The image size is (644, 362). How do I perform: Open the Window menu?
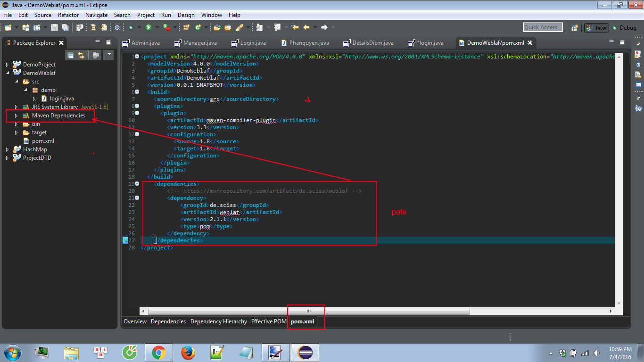click(x=212, y=15)
